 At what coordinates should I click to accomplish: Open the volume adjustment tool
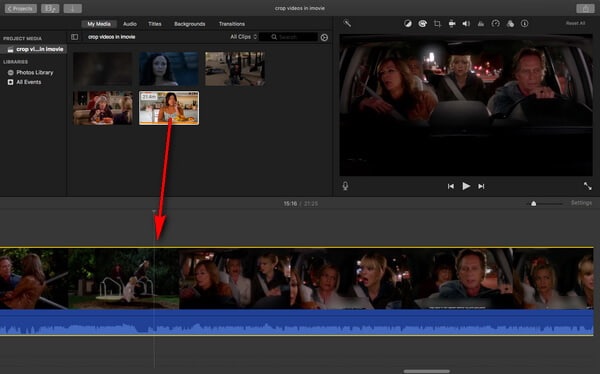[x=466, y=24]
